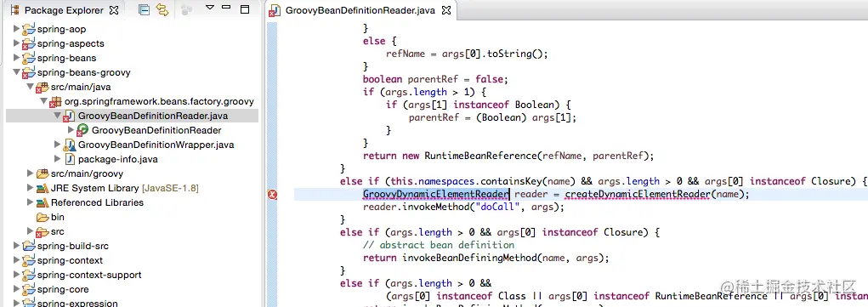
Task: Expand the GroovyBeanDefinitionReader class node
Action: pyautogui.click(x=71, y=130)
